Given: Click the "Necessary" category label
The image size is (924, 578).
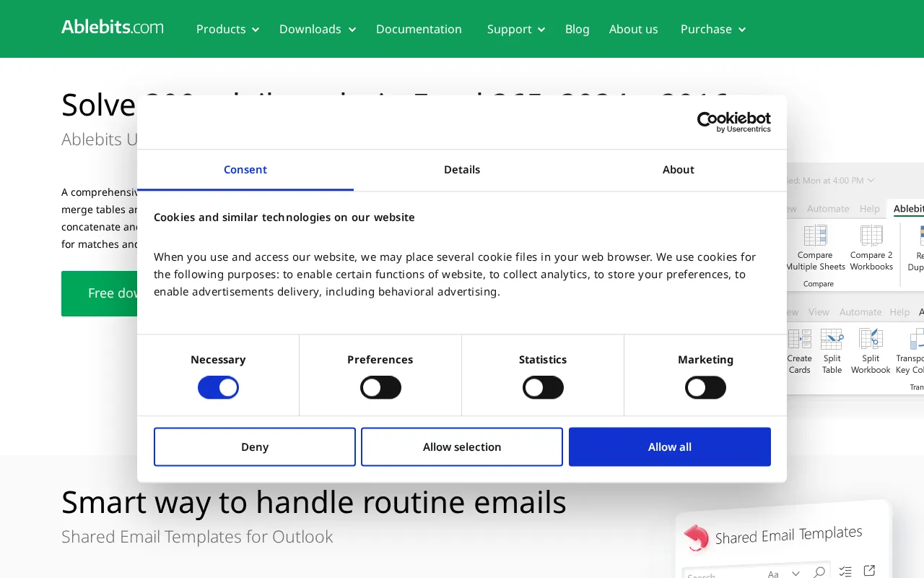Looking at the screenshot, I should (x=218, y=360).
